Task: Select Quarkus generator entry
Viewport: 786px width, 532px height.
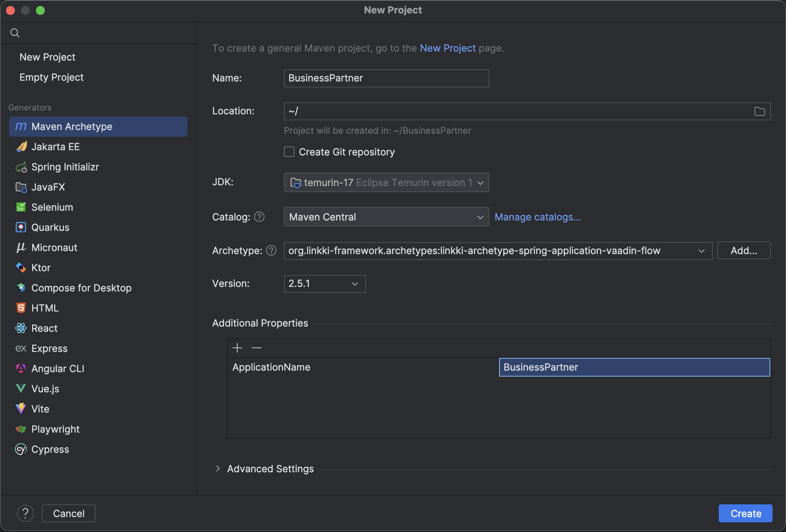Action: pyautogui.click(x=98, y=228)
